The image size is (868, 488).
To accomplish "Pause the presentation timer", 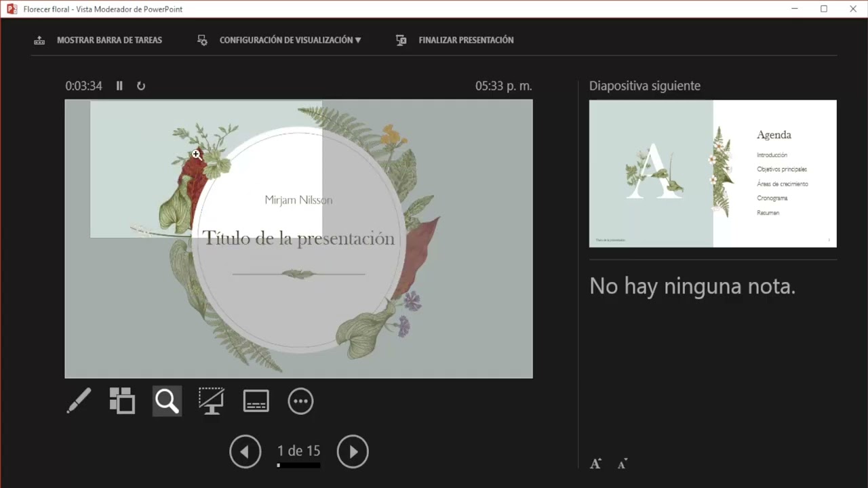I will point(119,86).
